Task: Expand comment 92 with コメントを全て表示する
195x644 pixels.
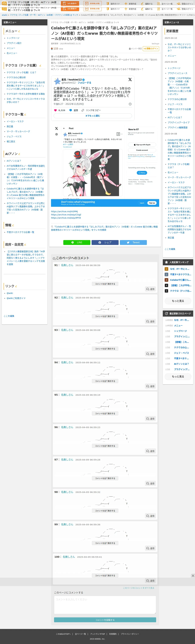Action: point(105,316)
